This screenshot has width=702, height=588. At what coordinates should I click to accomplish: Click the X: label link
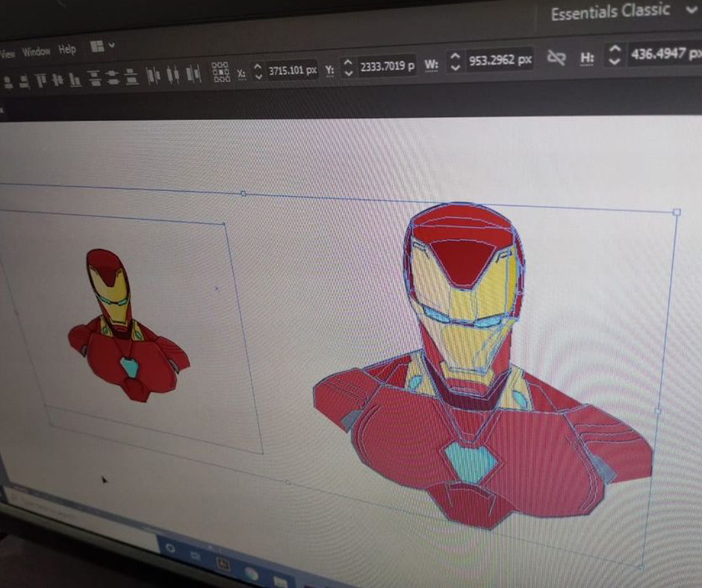241,74
